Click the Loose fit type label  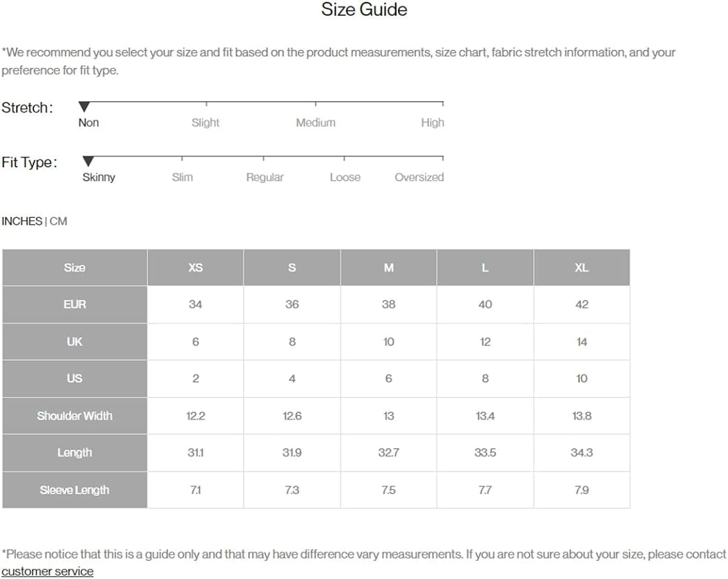[345, 177]
